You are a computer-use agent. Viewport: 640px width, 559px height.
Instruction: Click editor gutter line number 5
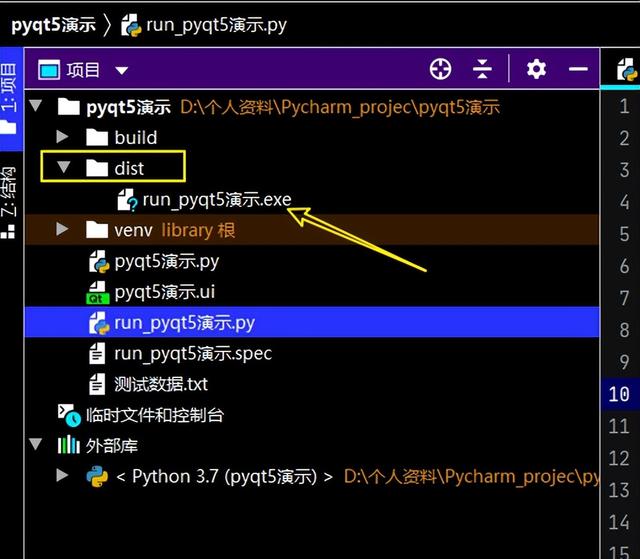(x=624, y=234)
